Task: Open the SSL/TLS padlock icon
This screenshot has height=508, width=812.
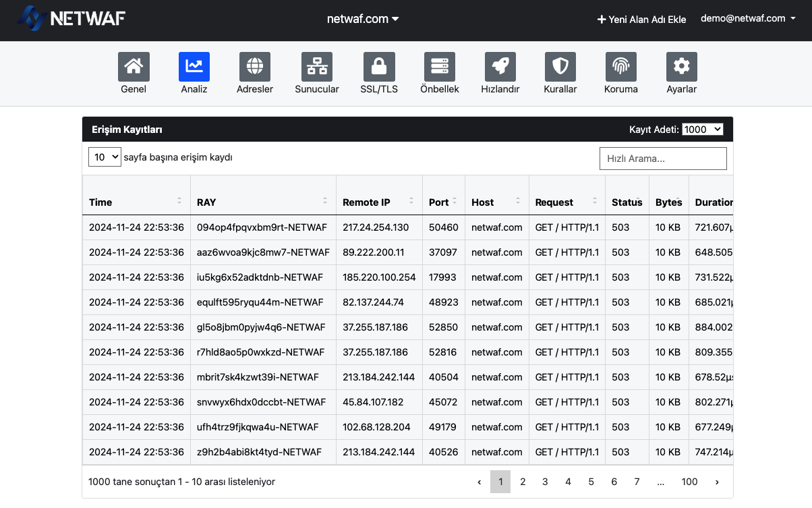Action: click(379, 67)
